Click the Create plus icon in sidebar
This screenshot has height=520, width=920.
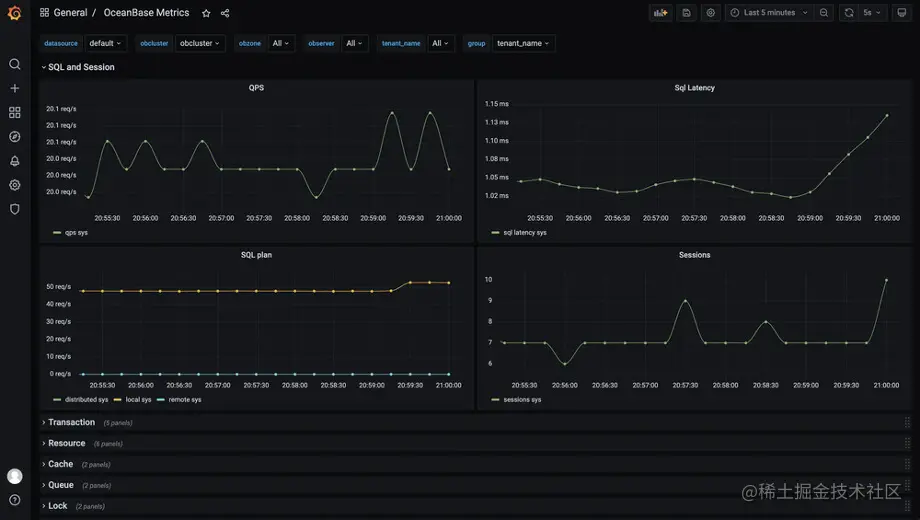coord(15,88)
